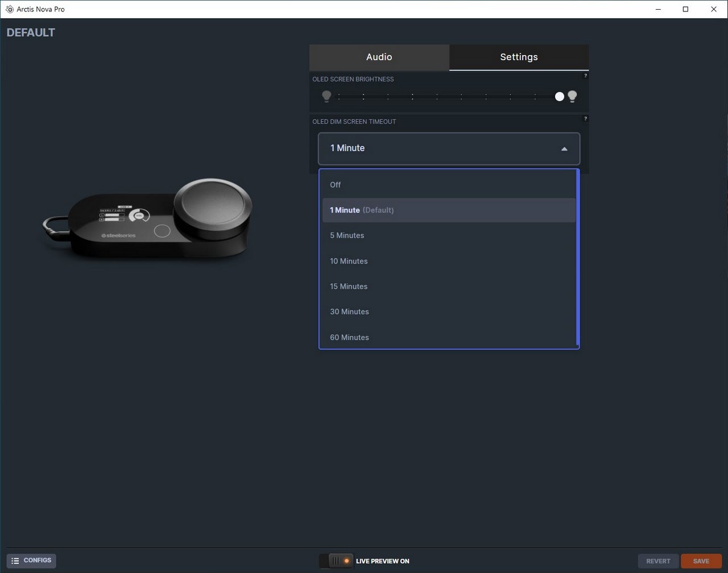Save the current configuration
Viewport: 728px width, 573px height.
coord(701,561)
